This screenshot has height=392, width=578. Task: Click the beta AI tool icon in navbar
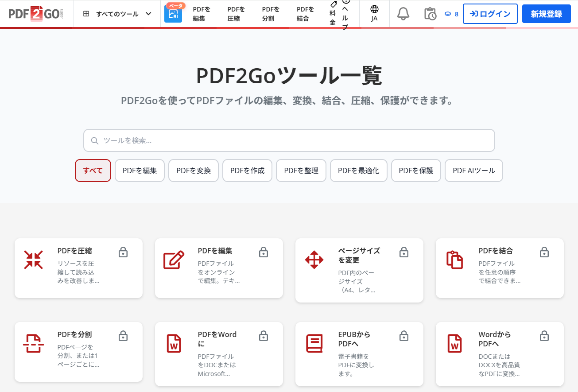click(173, 15)
